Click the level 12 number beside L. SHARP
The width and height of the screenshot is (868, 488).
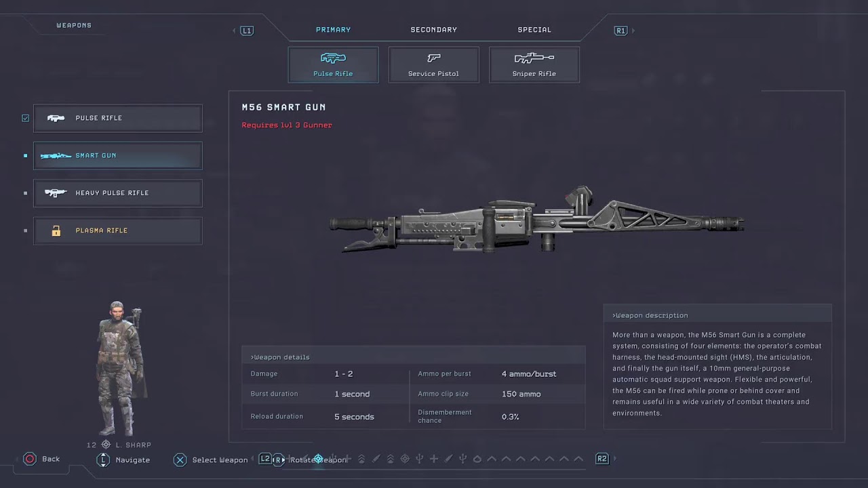(x=92, y=445)
